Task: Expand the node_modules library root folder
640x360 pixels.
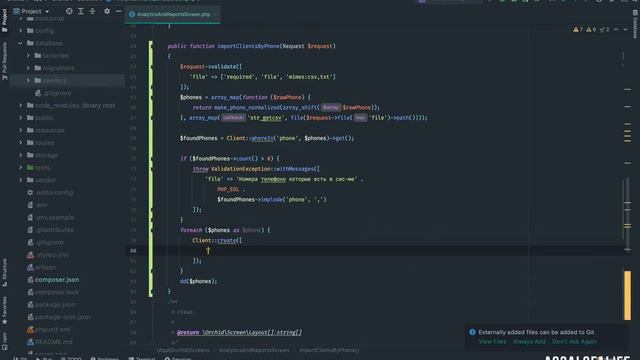Action: click(20, 105)
